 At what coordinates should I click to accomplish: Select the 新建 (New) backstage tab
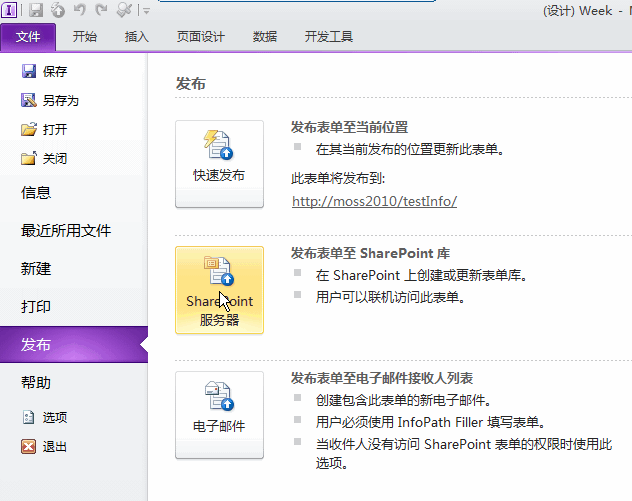(x=36, y=269)
